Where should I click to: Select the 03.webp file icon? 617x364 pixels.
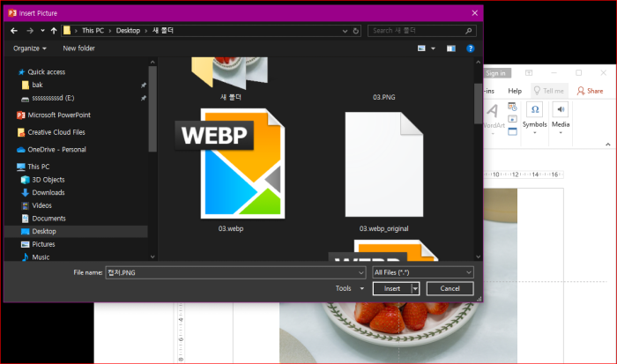coord(231,164)
